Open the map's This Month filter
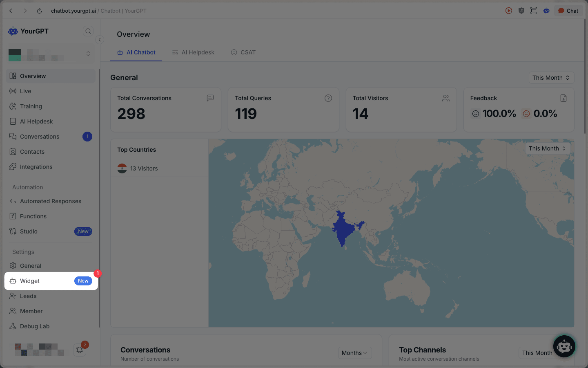Image resolution: width=588 pixels, height=368 pixels. (x=547, y=148)
